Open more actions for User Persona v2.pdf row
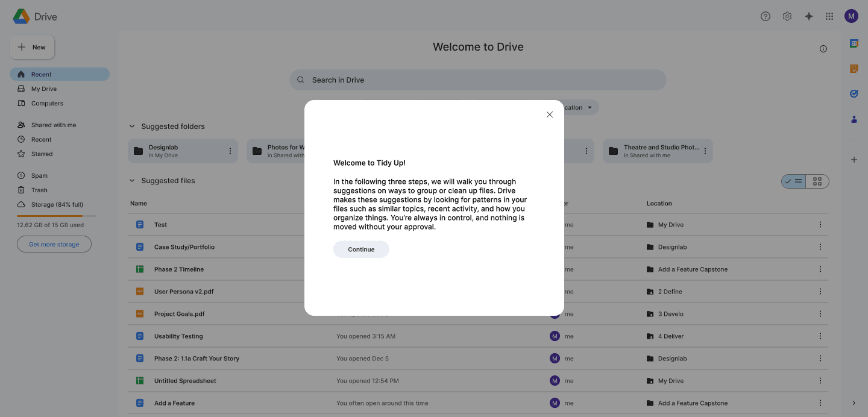Screen dimensions: 868x417 pyautogui.click(x=820, y=292)
